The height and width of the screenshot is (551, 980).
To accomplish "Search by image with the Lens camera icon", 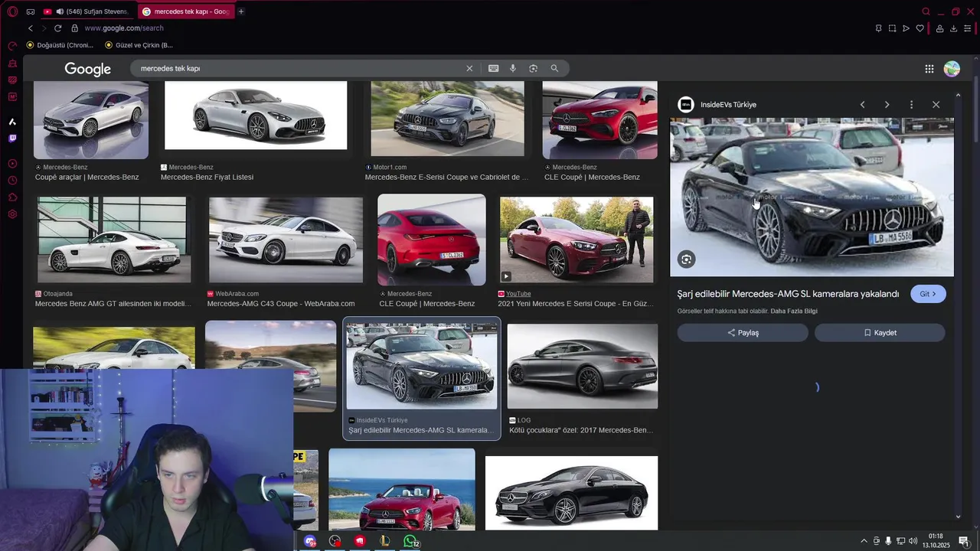I will (534, 68).
